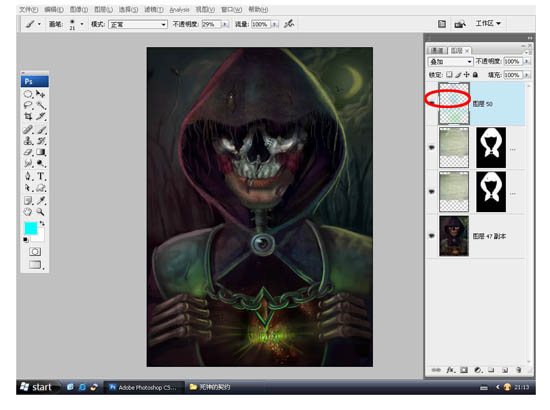
Task: Create a new layer group icon
Action: [x=491, y=370]
